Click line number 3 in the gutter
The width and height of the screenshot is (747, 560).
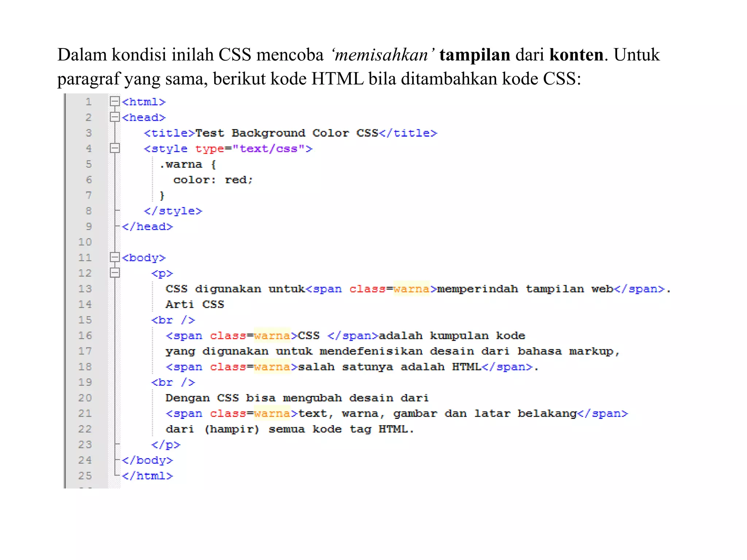88,133
